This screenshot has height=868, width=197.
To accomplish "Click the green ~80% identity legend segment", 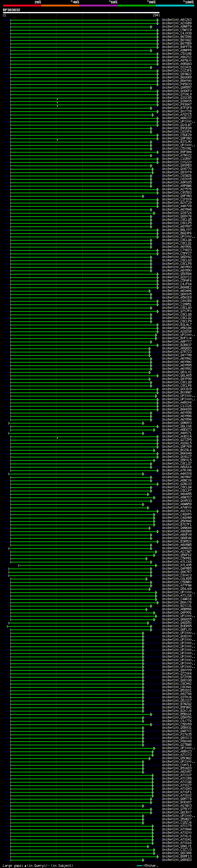I will tap(137, 6).
